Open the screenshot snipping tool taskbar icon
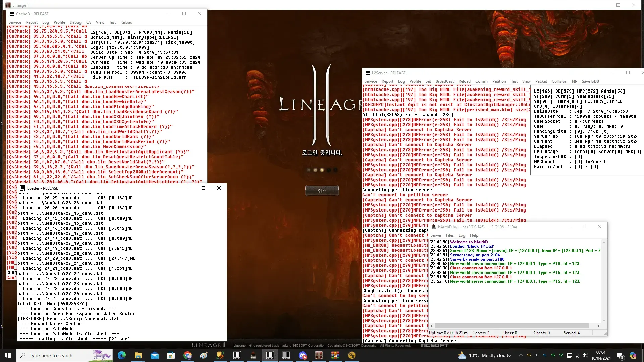The image size is (644, 362). coord(220,355)
